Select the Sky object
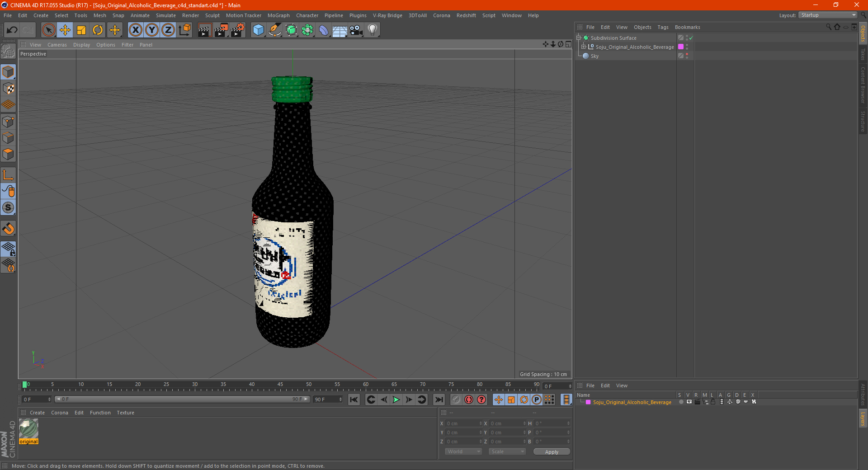This screenshot has height=470, width=868. click(594, 56)
